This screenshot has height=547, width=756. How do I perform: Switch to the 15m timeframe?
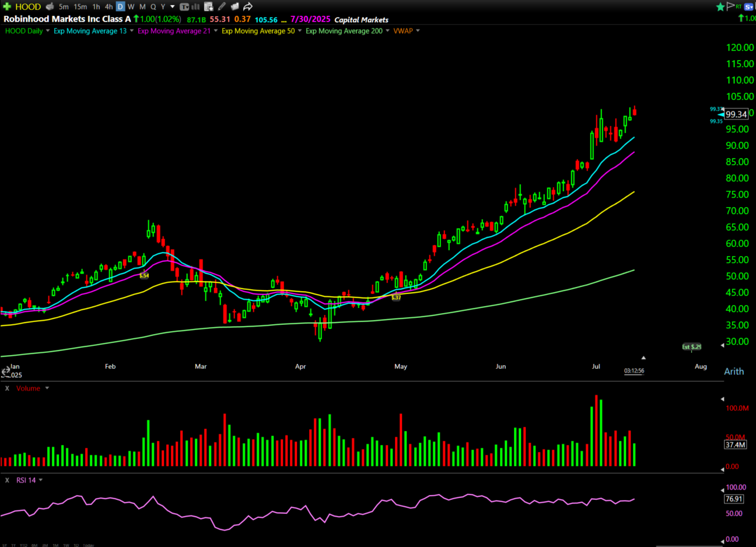point(80,6)
